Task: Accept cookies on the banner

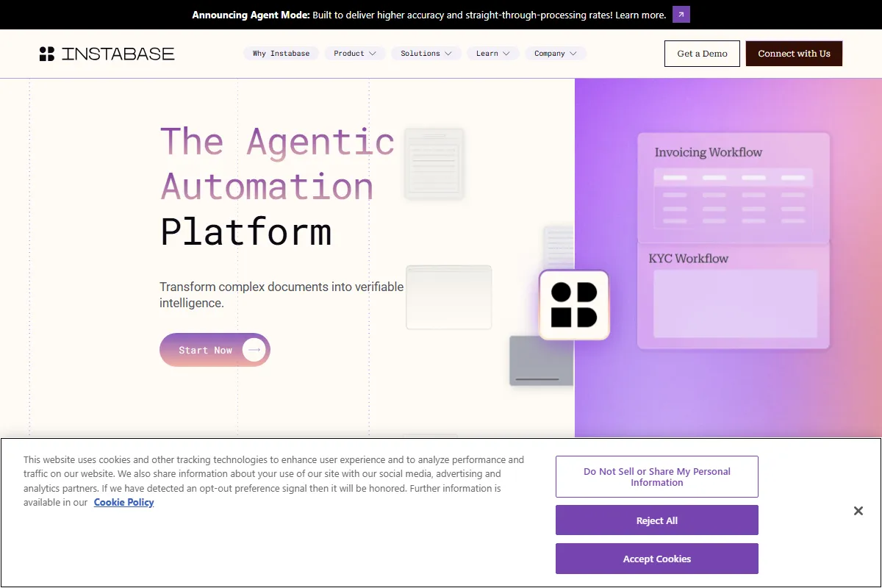Action: coord(656,559)
